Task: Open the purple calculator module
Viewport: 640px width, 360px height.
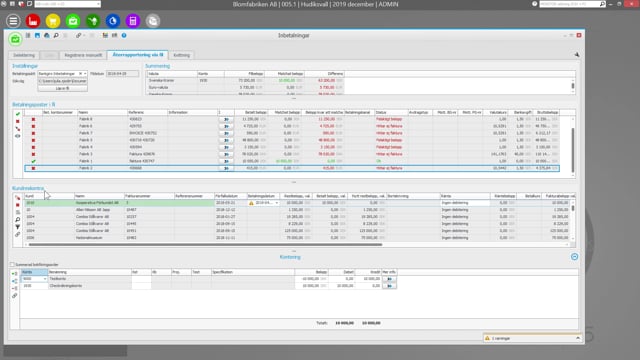Action: click(x=133, y=21)
